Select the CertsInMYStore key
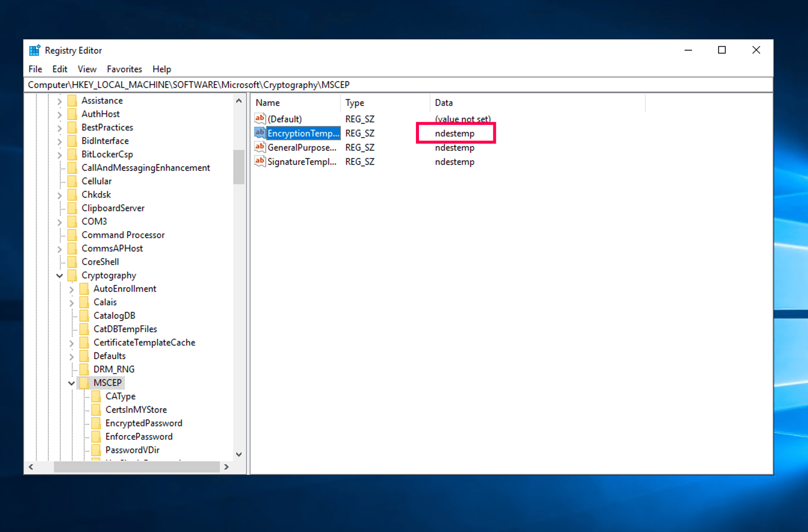 click(x=136, y=409)
